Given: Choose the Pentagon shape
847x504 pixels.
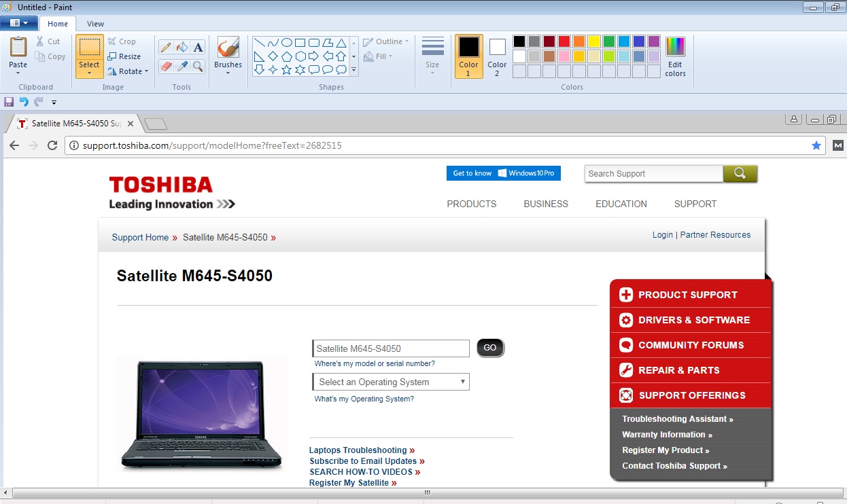Looking at the screenshot, I should [x=287, y=56].
